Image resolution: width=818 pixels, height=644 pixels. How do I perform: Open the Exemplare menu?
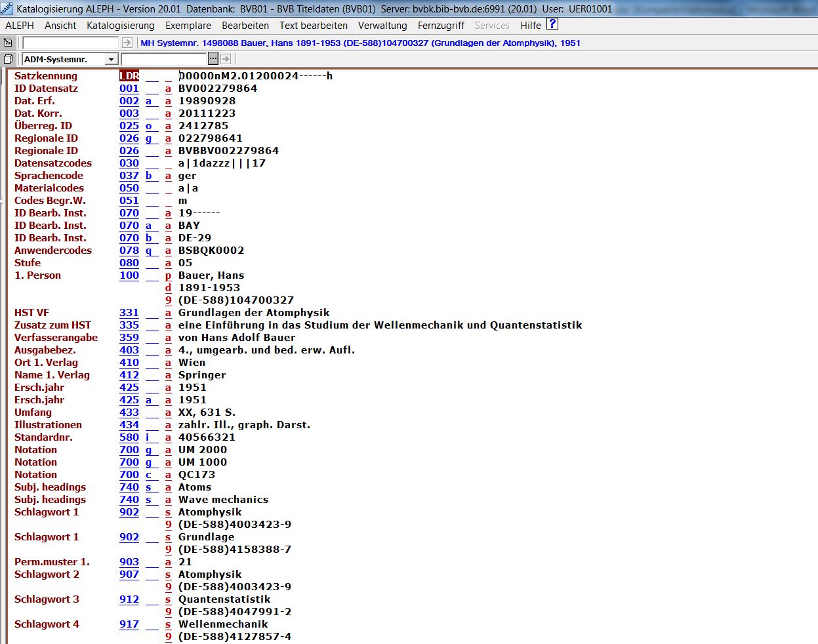click(188, 26)
